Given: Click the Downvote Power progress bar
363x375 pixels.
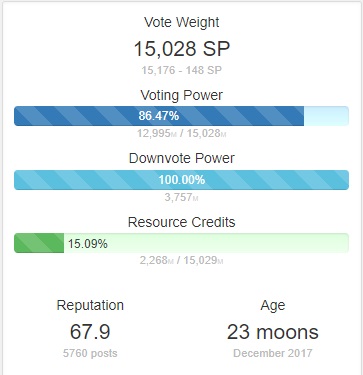Looking at the screenshot, I should pyautogui.click(x=181, y=180).
